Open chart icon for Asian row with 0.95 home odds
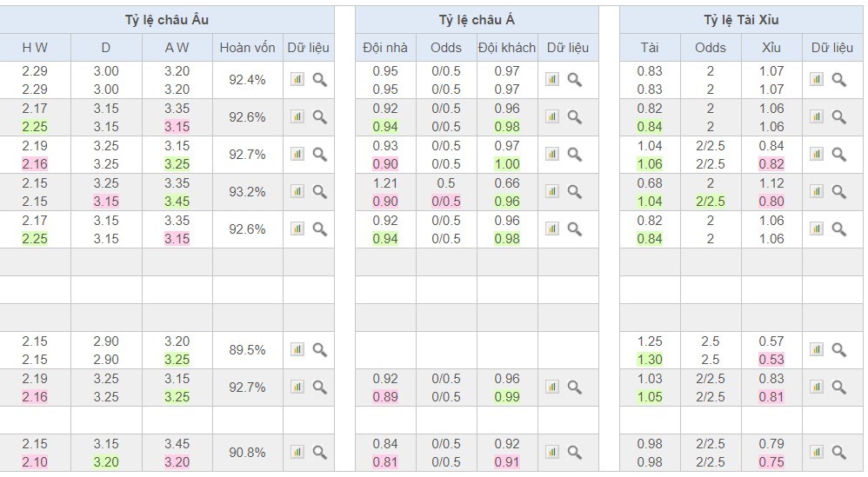 (552, 79)
